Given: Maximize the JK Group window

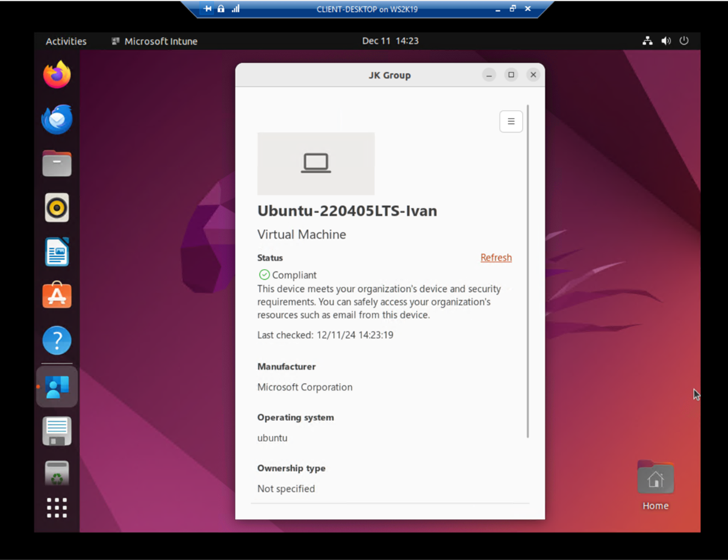Looking at the screenshot, I should 511,75.
